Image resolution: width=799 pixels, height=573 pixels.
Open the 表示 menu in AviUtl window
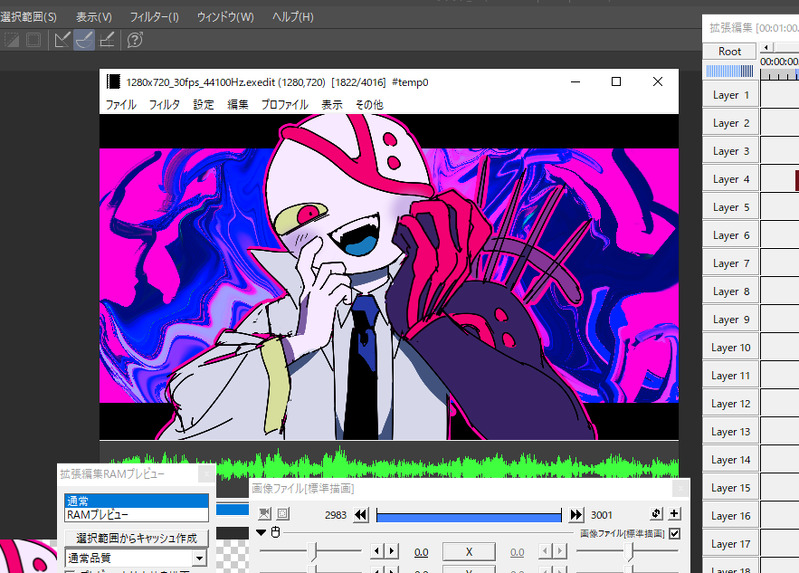[332, 105]
